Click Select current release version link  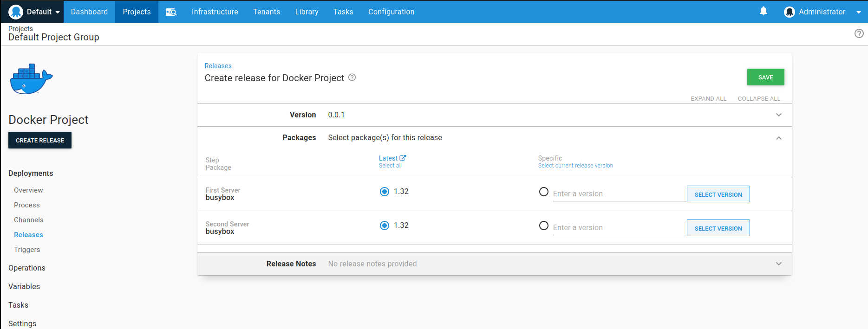575,166
